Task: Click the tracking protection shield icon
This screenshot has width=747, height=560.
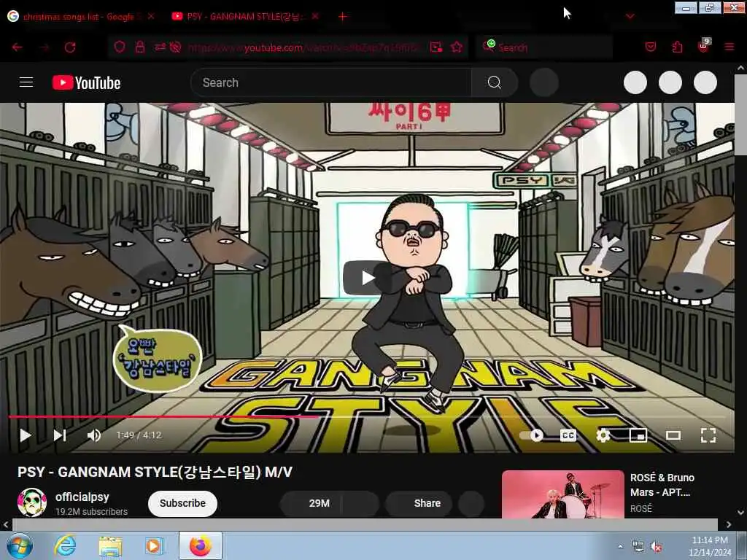Action: tap(120, 47)
